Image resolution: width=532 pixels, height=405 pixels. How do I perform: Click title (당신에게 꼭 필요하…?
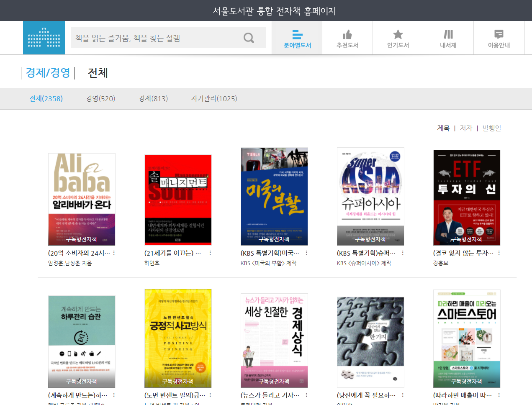point(366,395)
